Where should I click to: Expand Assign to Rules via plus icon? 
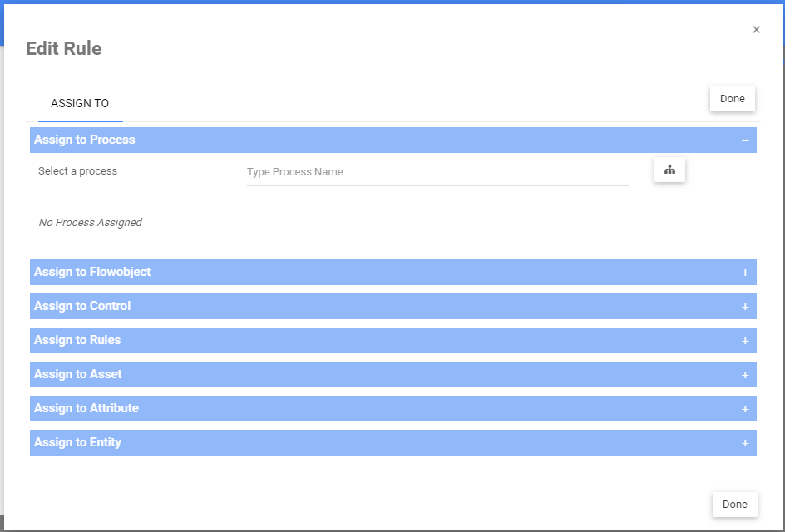pyautogui.click(x=745, y=341)
